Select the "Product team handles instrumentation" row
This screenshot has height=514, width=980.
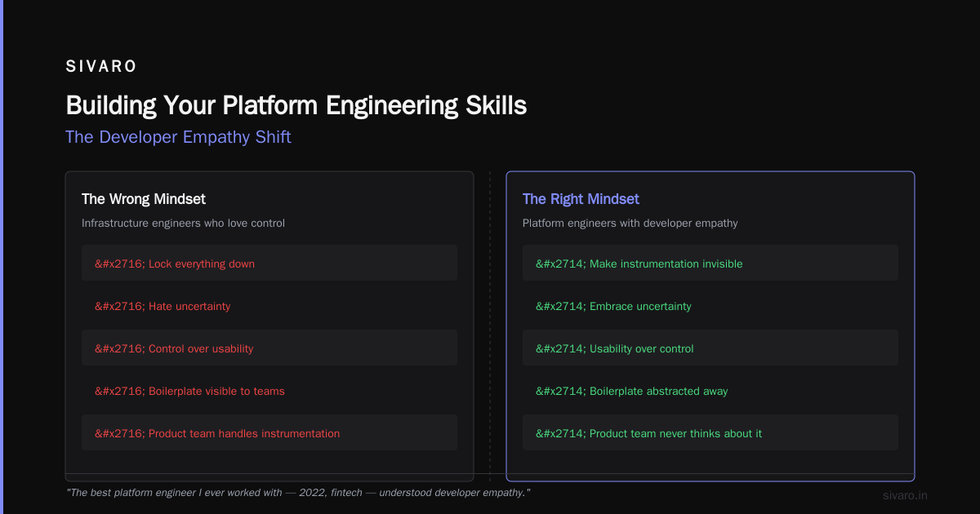[x=269, y=433]
